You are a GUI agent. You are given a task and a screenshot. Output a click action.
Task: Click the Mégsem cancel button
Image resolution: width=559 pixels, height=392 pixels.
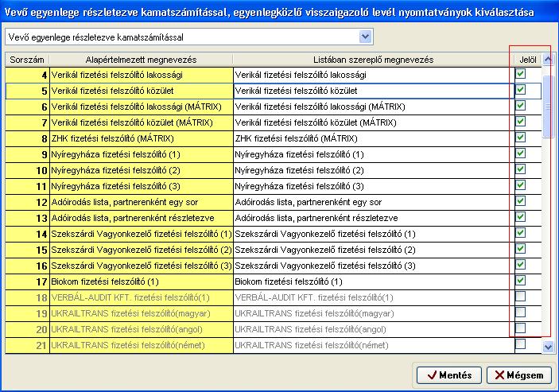click(519, 375)
